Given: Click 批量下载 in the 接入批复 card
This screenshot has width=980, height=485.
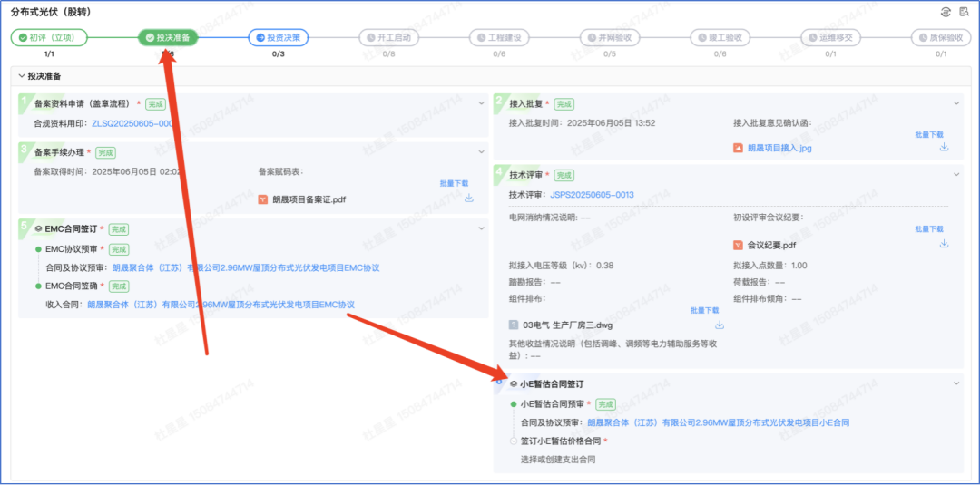Looking at the screenshot, I should pyautogui.click(x=929, y=134).
